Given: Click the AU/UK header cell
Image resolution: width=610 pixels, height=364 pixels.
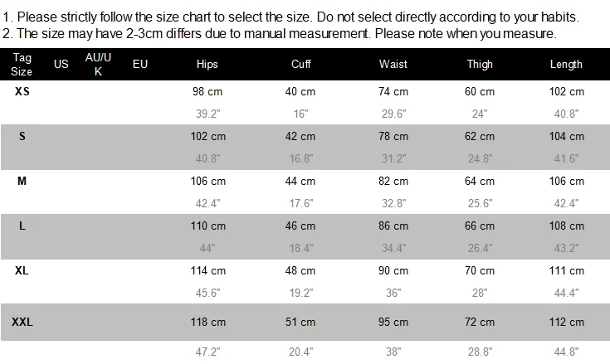Looking at the screenshot, I should pyautogui.click(x=98, y=64).
